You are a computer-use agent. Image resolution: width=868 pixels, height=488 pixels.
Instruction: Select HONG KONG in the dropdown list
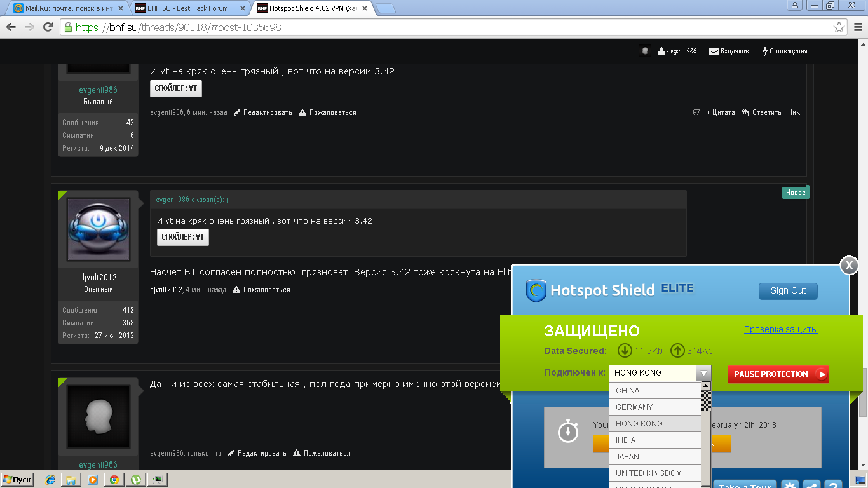click(654, 424)
